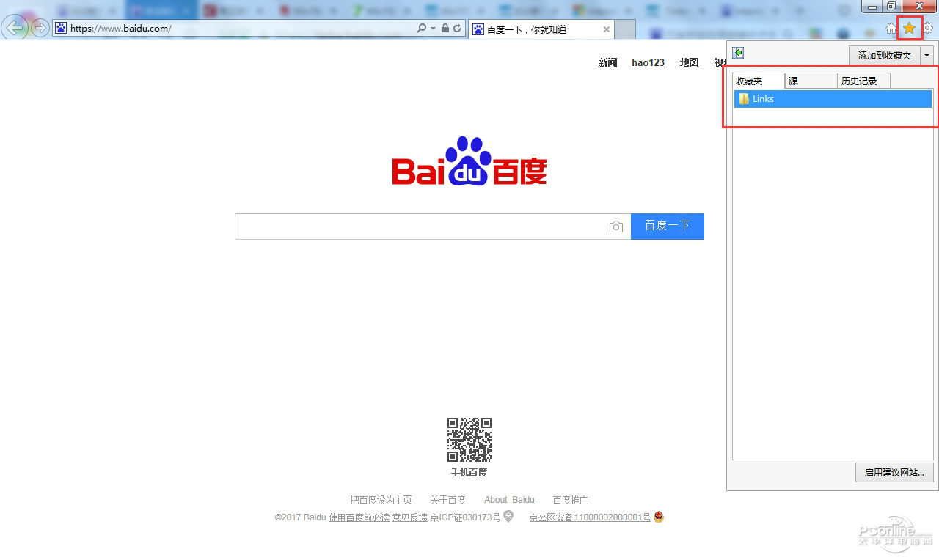Open the 关于百度 link

[447, 500]
